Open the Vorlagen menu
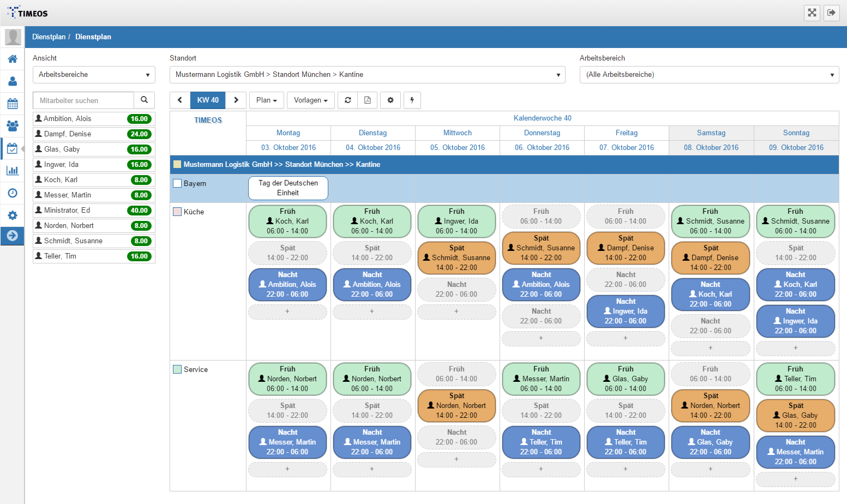 (311, 100)
